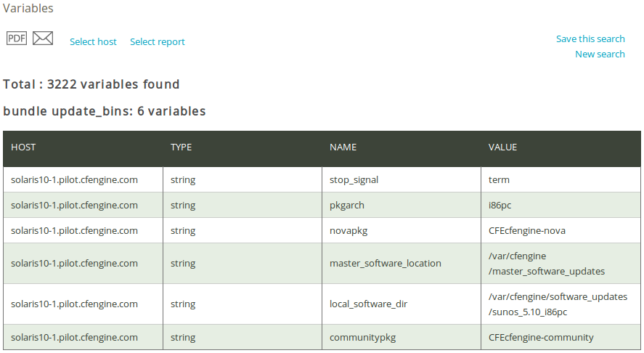This screenshot has width=644, height=353.
Task: Select the stop_signal variable name cell
Action: (402, 179)
